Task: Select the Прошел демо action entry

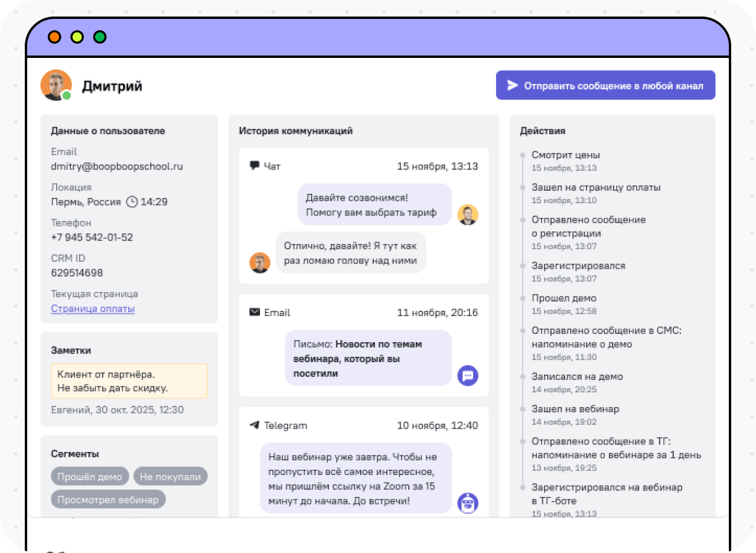Action: pos(564,304)
